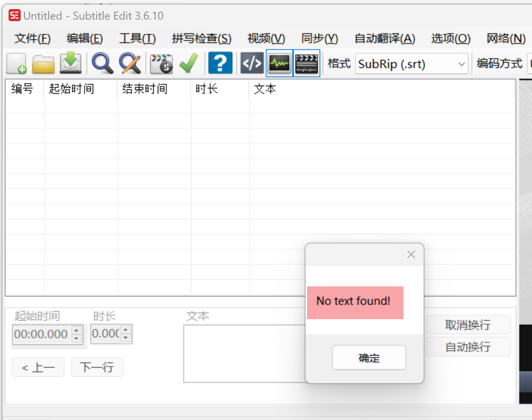Open Subtitle Edit help

tap(220, 64)
